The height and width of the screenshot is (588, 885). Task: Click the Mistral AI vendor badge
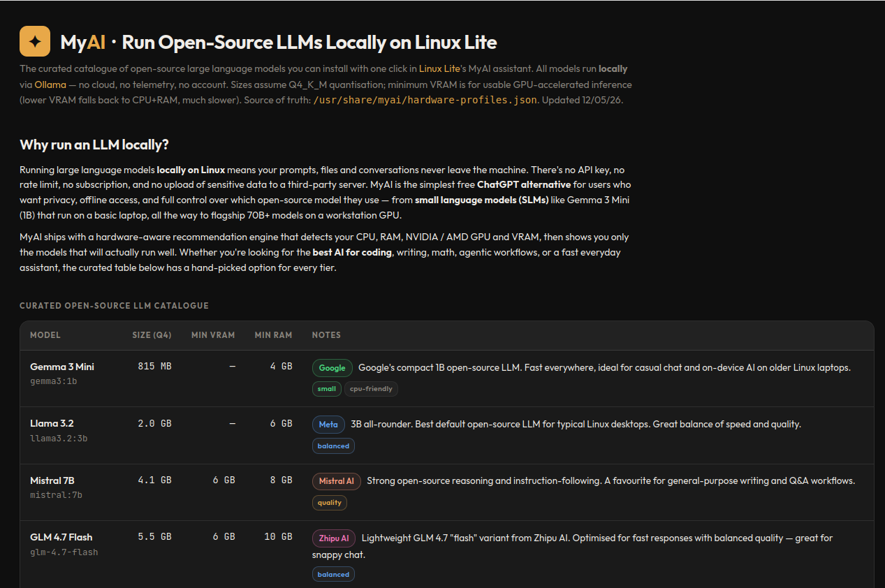[337, 481]
